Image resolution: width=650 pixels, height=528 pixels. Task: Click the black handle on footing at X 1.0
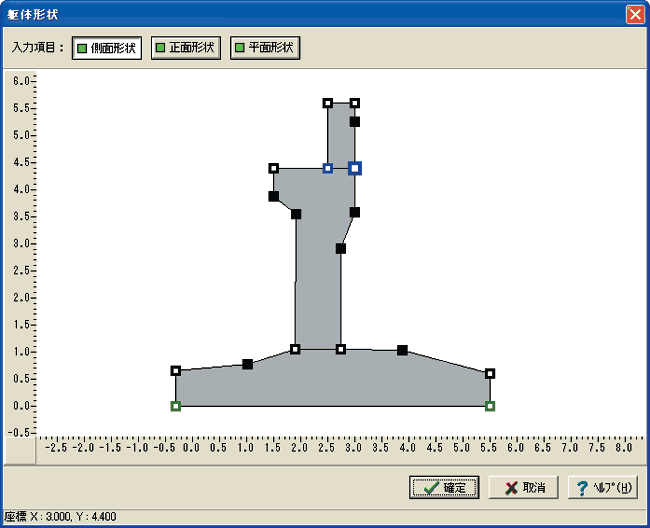pyautogui.click(x=247, y=364)
